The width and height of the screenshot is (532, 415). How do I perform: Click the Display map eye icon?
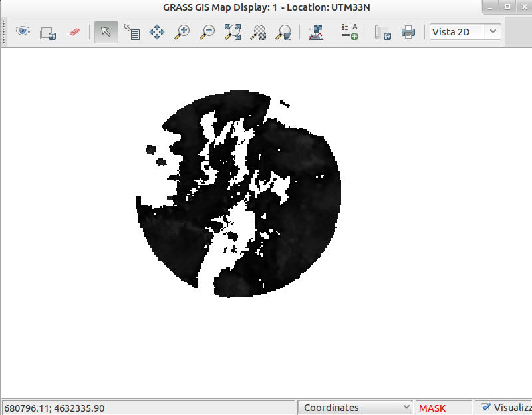pos(23,32)
